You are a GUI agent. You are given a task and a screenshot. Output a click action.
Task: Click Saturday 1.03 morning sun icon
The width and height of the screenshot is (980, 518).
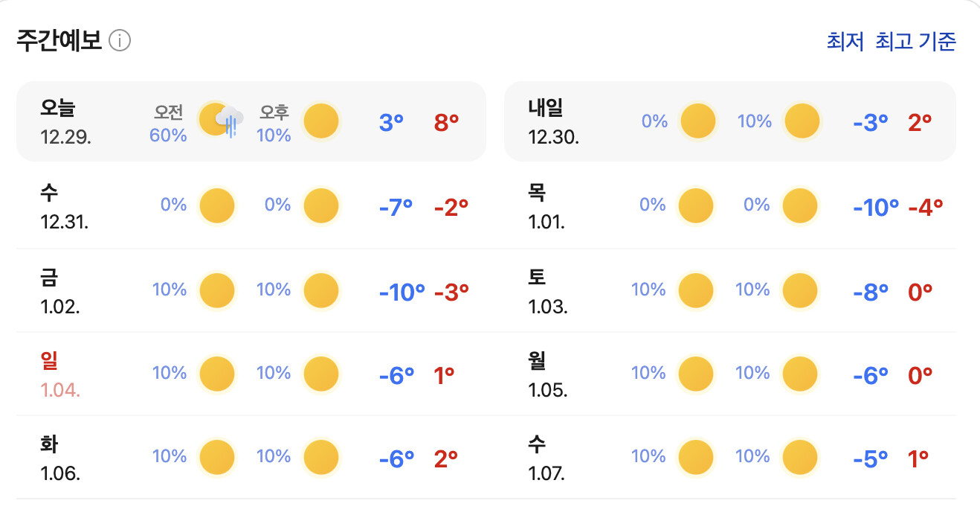click(696, 290)
